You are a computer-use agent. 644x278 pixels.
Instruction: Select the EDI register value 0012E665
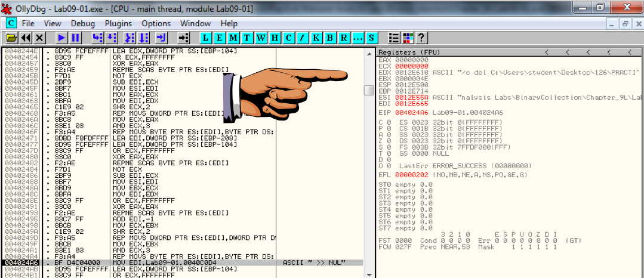(412, 103)
